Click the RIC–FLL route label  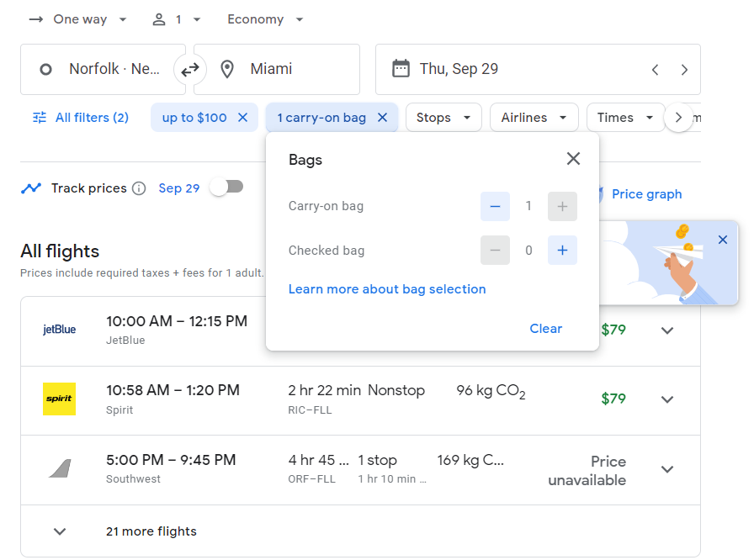[x=310, y=410]
